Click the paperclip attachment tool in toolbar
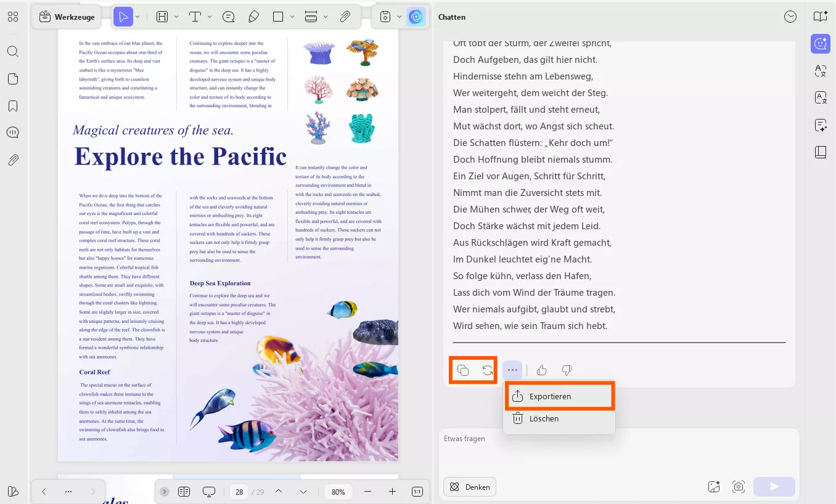The image size is (836, 504). click(x=345, y=17)
